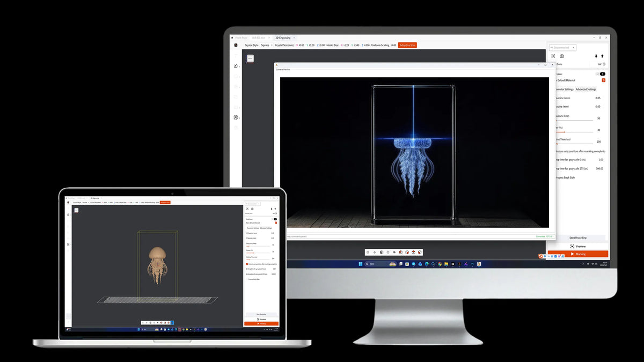644x362 pixels.
Task: Click the app logo icon on the monitor toolbar
Action: tap(236, 45)
